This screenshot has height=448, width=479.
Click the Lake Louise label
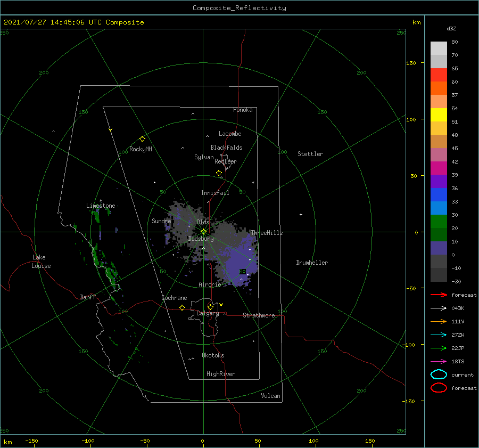click(41, 262)
